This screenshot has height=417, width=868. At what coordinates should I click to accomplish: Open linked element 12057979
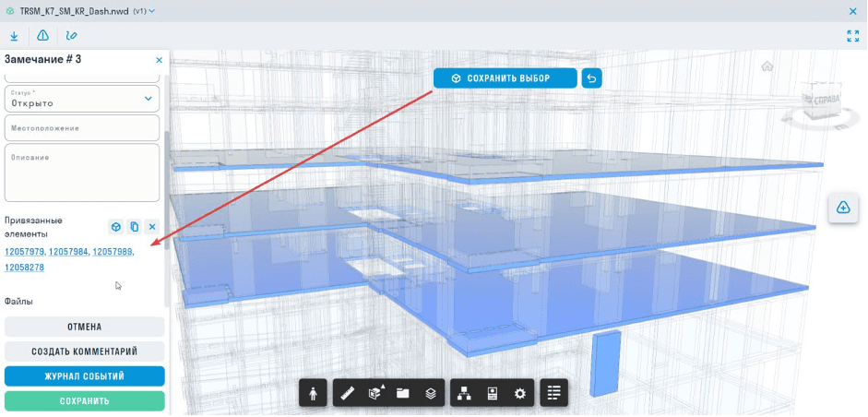(x=25, y=252)
